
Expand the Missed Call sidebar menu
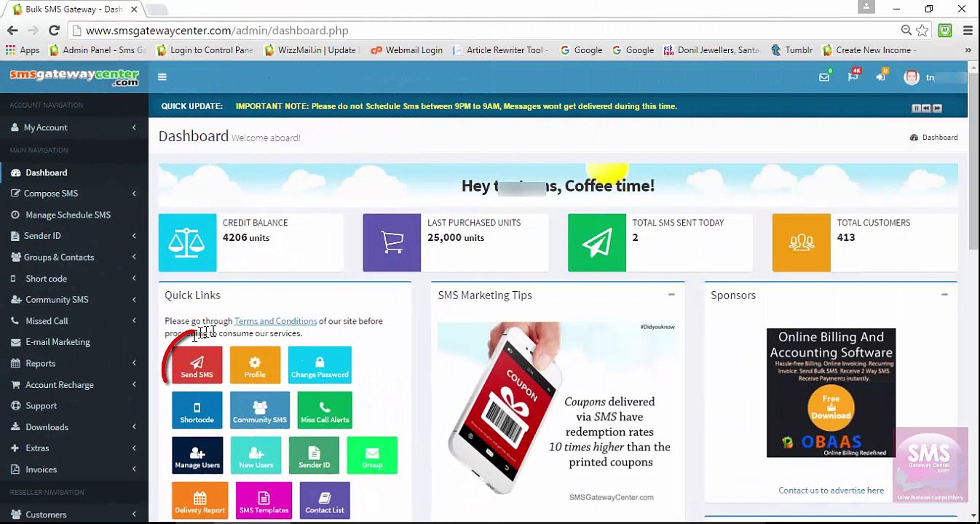coord(74,321)
